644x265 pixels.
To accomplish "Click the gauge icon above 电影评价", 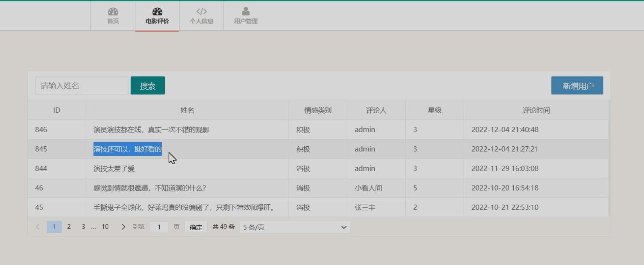I will (x=157, y=11).
